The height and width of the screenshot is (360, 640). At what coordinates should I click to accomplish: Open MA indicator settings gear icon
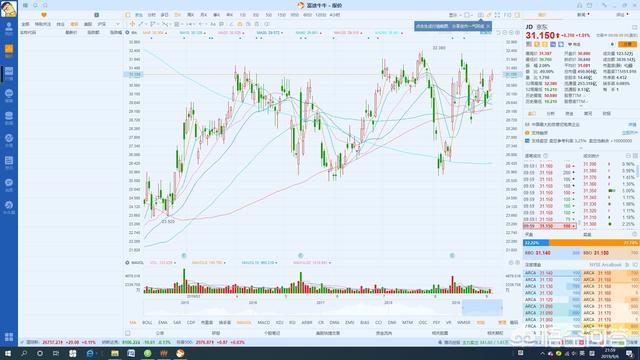tap(127, 33)
